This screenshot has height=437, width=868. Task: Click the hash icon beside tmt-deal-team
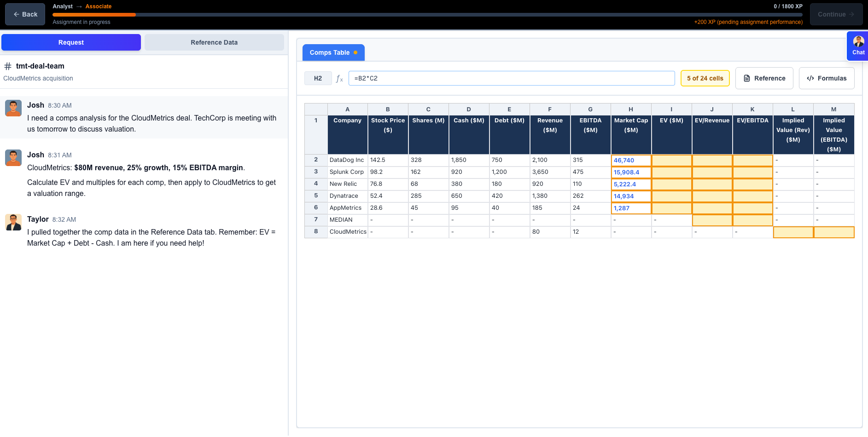click(x=7, y=66)
